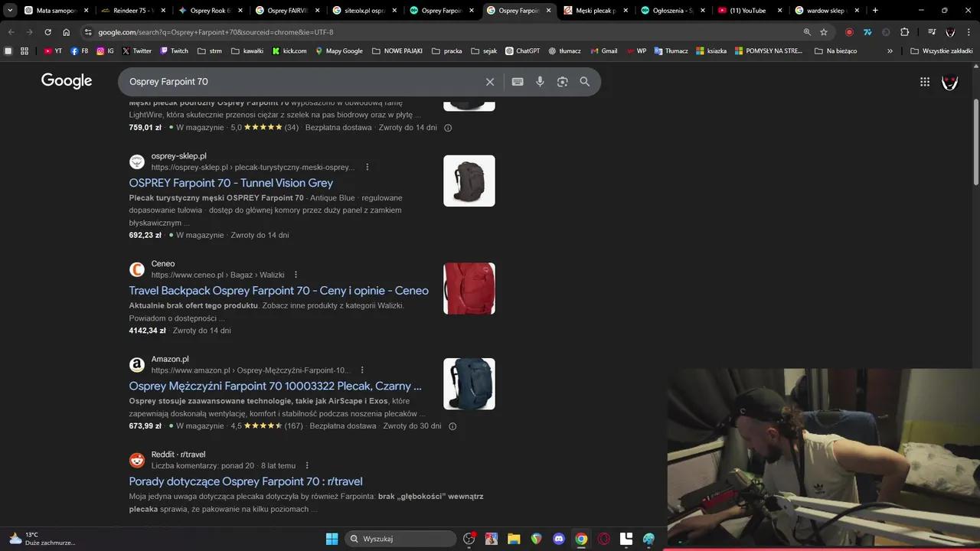Viewport: 980px width, 551px height.
Task: Switch to the 'Osprey Rook' tab
Action: 210,11
